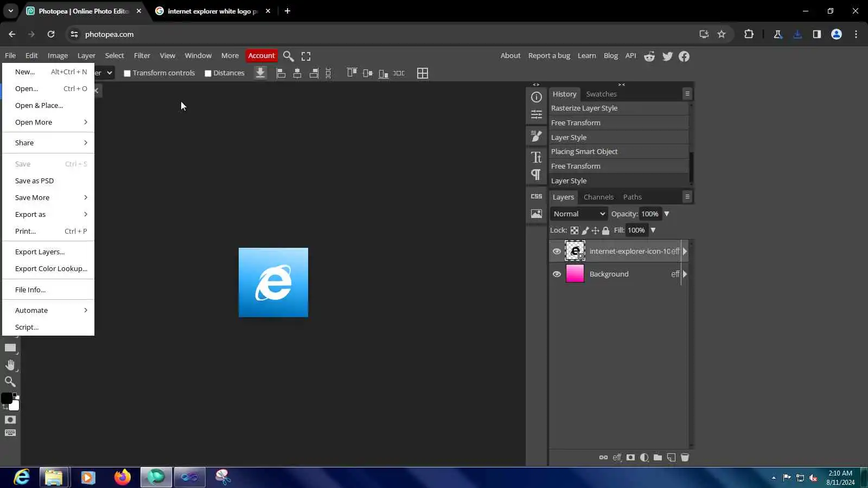Open the Photopea search magnifier
Viewport: 868px width, 488px height.
click(x=289, y=56)
